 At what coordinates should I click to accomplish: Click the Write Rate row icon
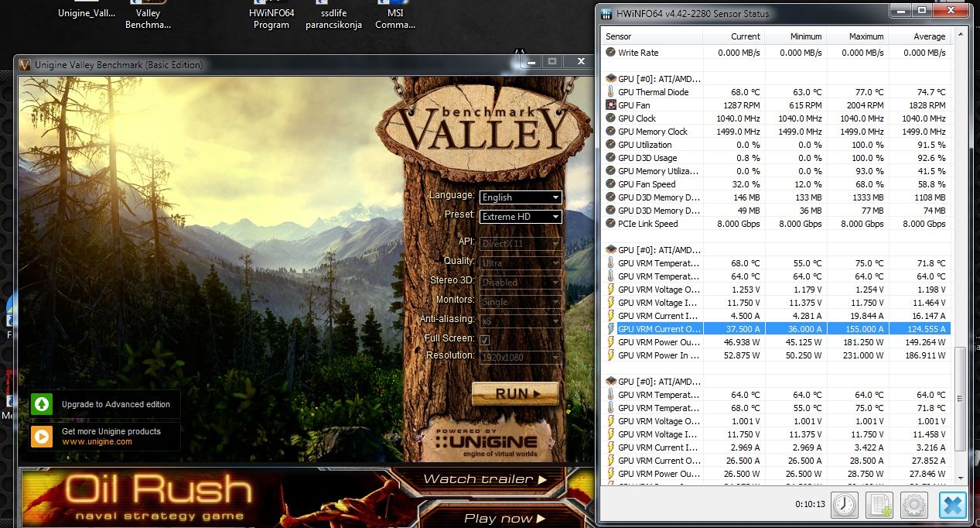tap(610, 53)
